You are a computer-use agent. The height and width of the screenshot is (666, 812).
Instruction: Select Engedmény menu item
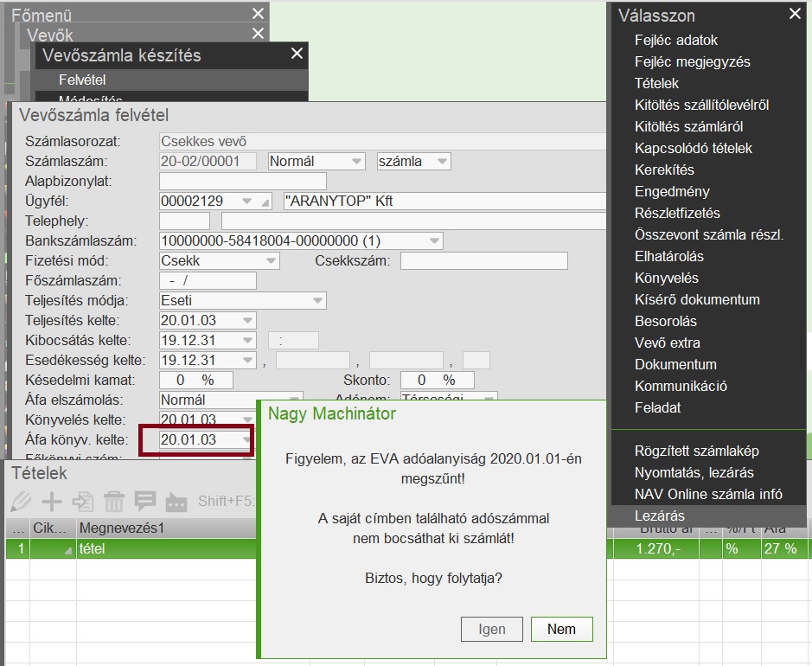tap(672, 192)
